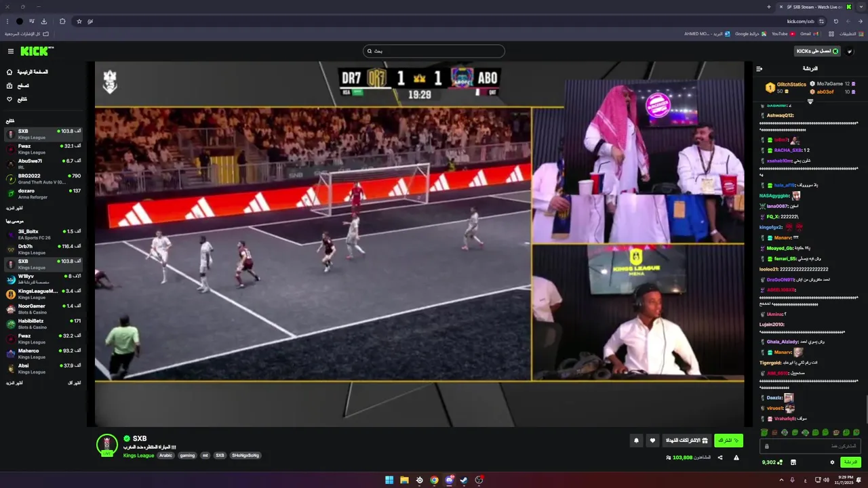Click the KICK logo

pos(37,51)
